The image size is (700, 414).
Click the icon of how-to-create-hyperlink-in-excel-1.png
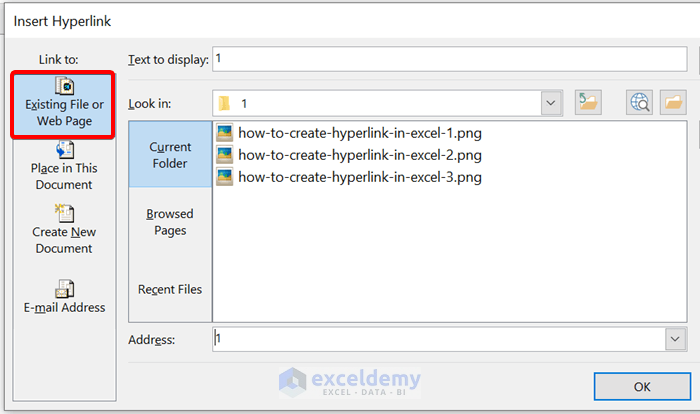point(225,132)
